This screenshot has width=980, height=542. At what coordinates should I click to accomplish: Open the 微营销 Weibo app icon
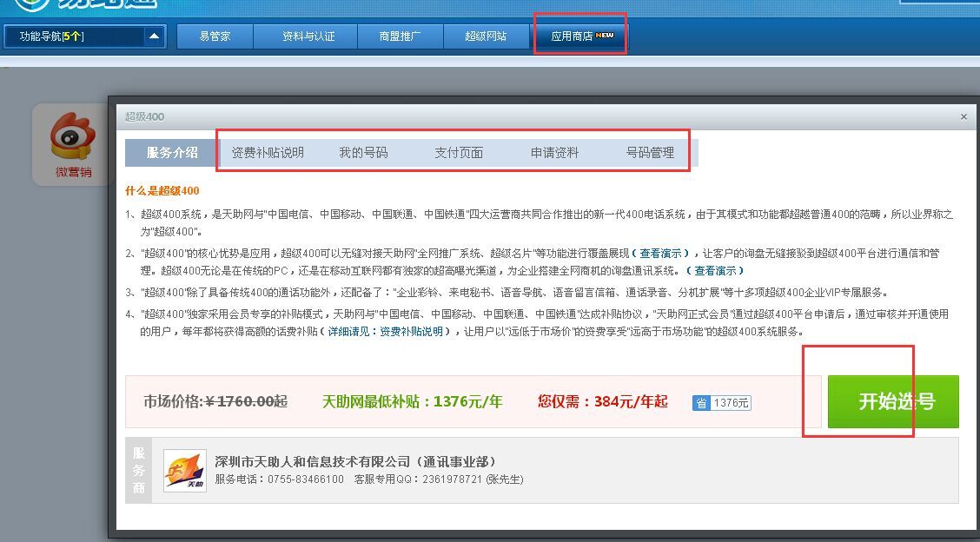click(x=73, y=144)
